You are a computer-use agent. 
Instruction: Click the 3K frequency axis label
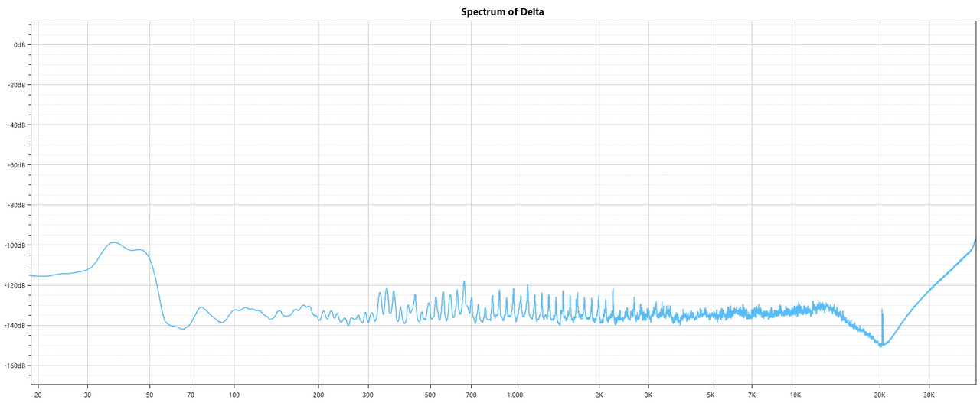point(649,396)
